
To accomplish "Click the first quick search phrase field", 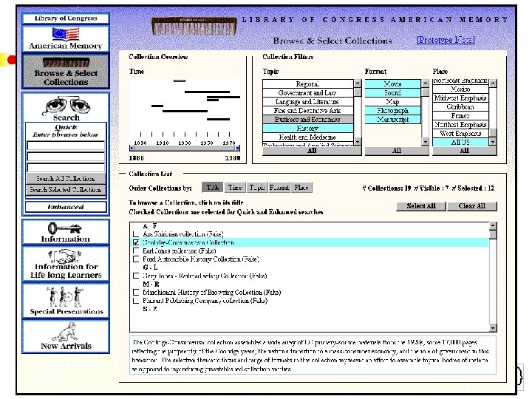I will (66, 146).
